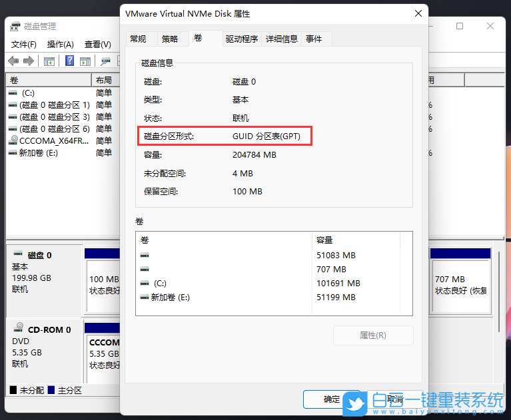The height and width of the screenshot is (420, 511).
Task: Close the VMware Virtual NVMe Disk properties dialog
Action: pyautogui.click(x=418, y=13)
